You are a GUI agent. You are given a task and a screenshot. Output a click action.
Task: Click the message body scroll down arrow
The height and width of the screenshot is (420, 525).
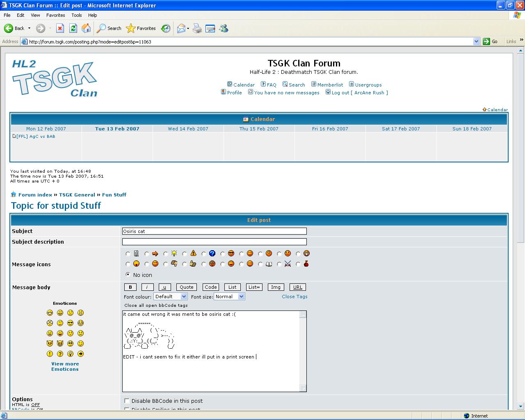(303, 388)
